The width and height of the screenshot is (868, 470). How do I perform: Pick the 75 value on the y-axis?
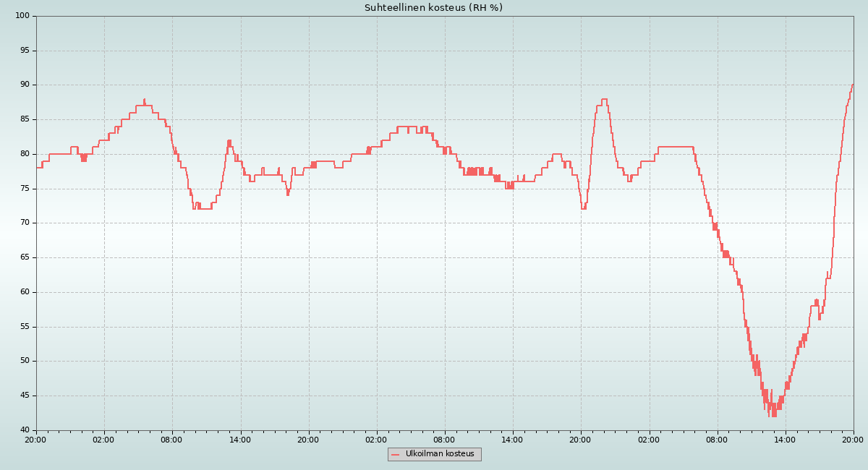(x=24, y=189)
